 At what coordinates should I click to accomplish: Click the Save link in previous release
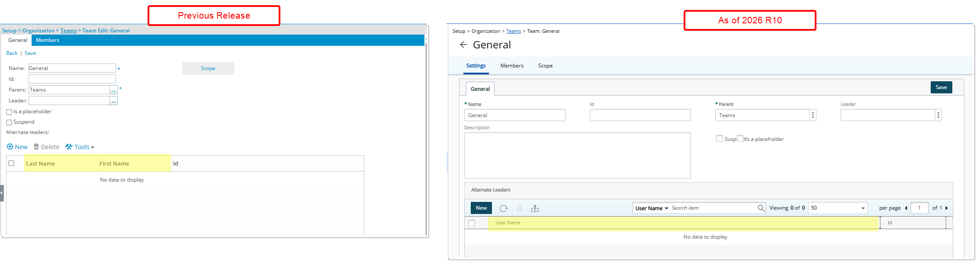point(30,53)
